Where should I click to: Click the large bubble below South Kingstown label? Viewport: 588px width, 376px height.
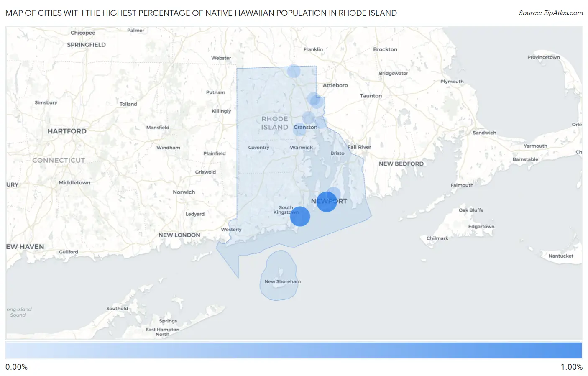[300, 216]
